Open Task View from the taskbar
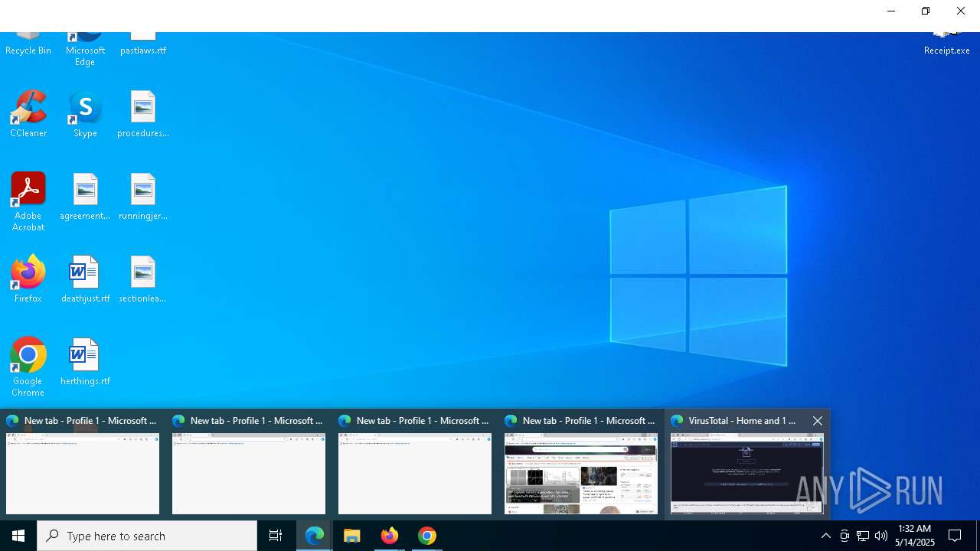Viewport: 980px width, 551px height. pyautogui.click(x=276, y=536)
